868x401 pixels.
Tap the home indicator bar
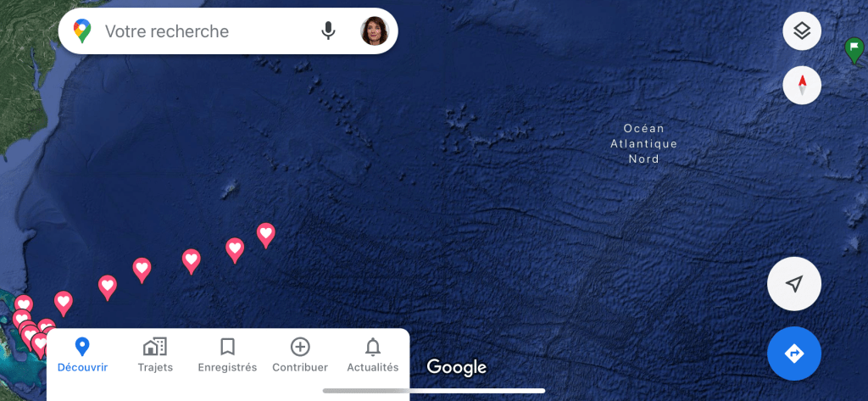(434, 391)
